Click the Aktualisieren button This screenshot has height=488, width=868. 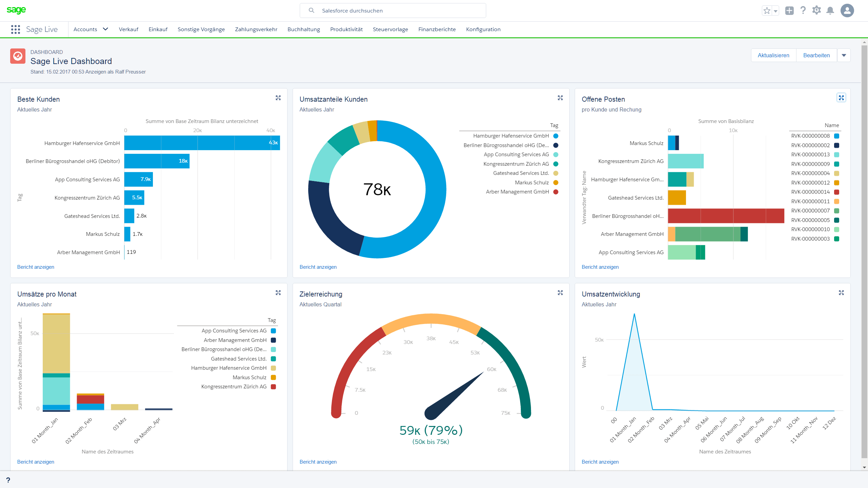pyautogui.click(x=773, y=55)
